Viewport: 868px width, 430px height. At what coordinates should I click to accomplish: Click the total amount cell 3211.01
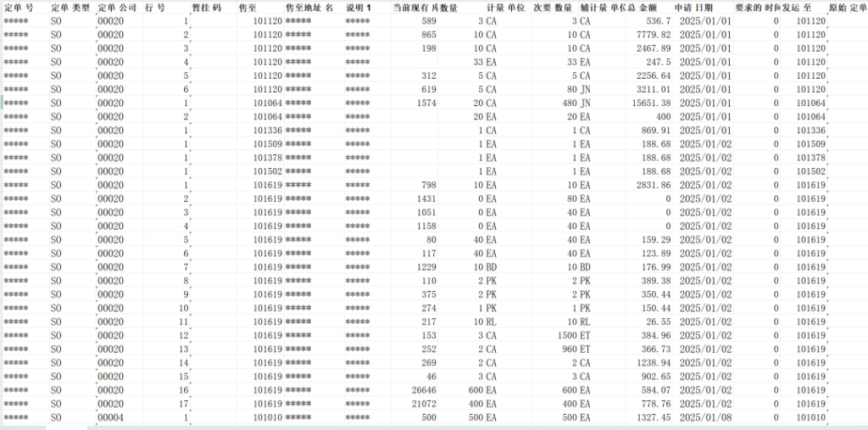[x=654, y=89]
